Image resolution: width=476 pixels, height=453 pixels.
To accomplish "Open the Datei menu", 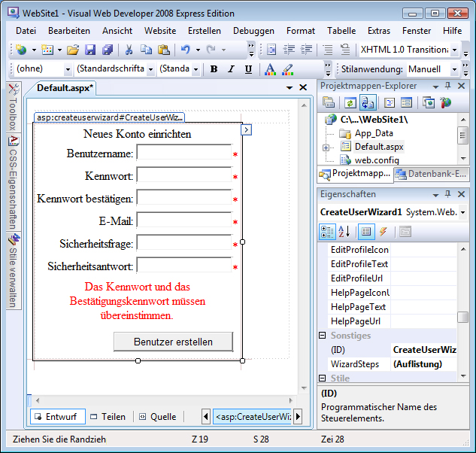I will tap(26, 31).
